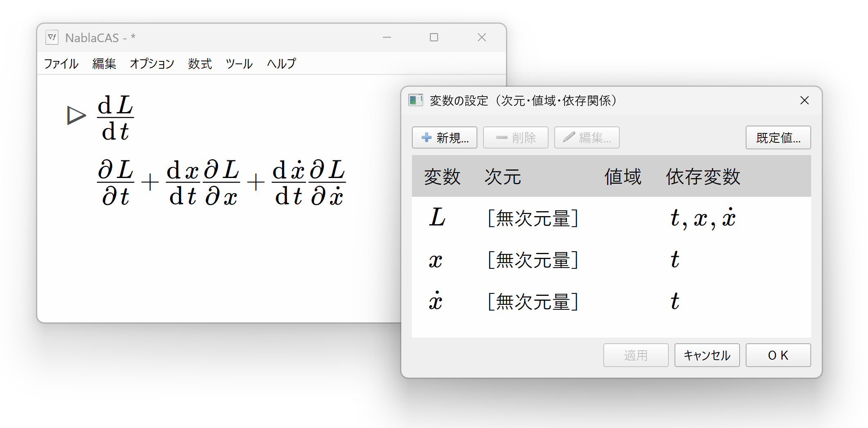Click the spreadsheet icon in 変数の設定 dialog title
The width and height of the screenshot is (868, 428).
[416, 100]
